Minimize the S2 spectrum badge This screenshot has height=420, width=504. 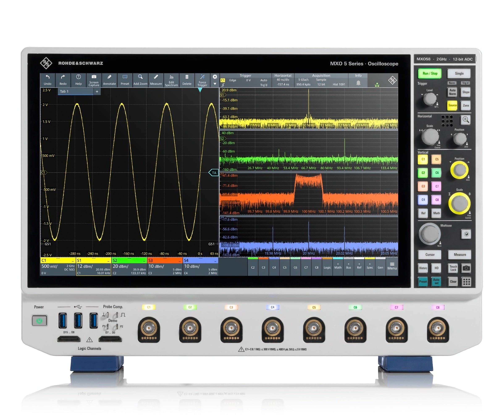pyautogui.click(x=144, y=261)
